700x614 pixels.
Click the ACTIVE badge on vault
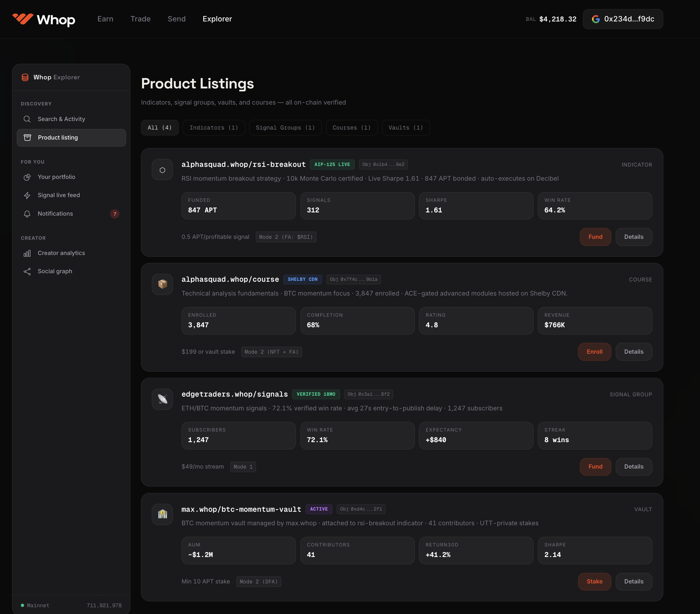pos(319,509)
